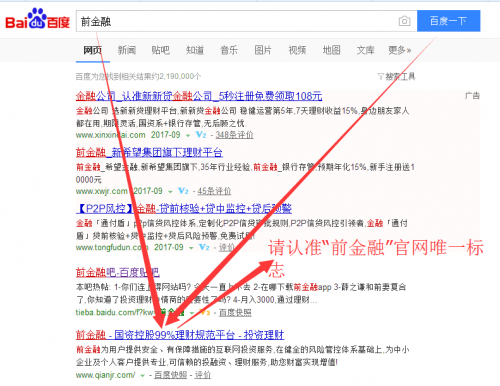Screen dimensions: 500x386
Task: Expand dropdown arrow next to www.xwjr.com
Action: click(170, 192)
